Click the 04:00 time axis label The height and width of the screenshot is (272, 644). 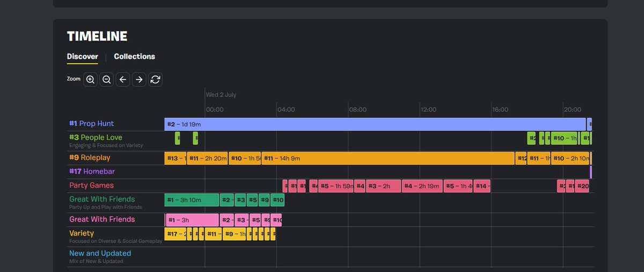286,110
